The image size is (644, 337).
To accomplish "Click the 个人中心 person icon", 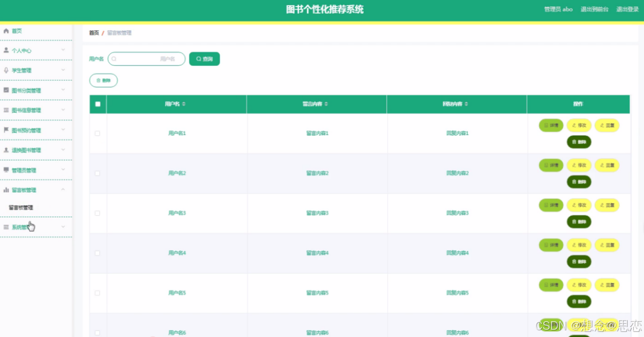I will pyautogui.click(x=6, y=50).
